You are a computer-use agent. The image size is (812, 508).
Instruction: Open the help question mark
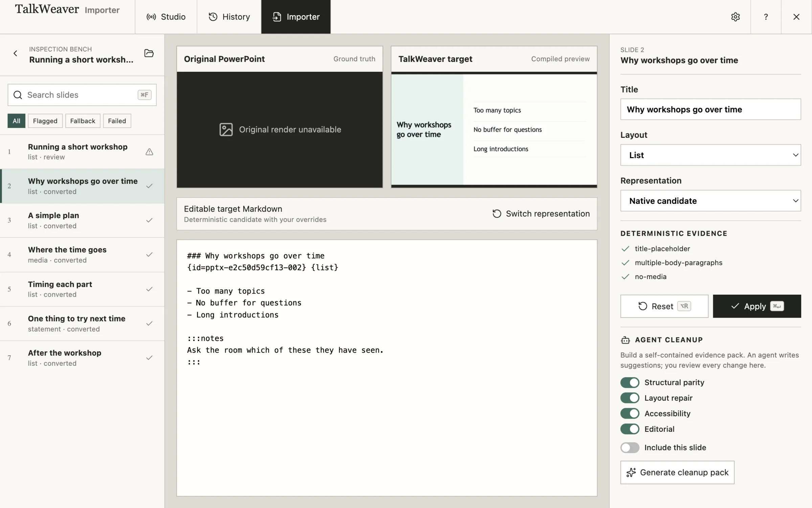[766, 17]
